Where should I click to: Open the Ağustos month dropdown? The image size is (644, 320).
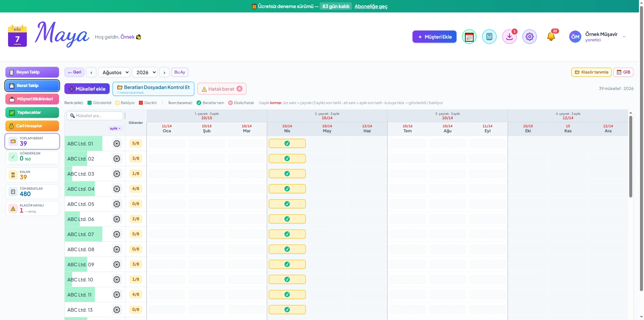114,72
